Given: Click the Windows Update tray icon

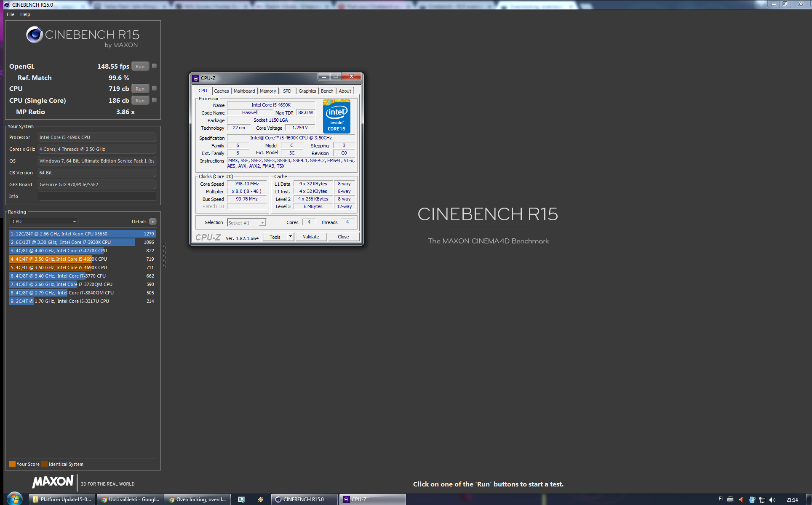Looking at the screenshot, I should 752,500.
